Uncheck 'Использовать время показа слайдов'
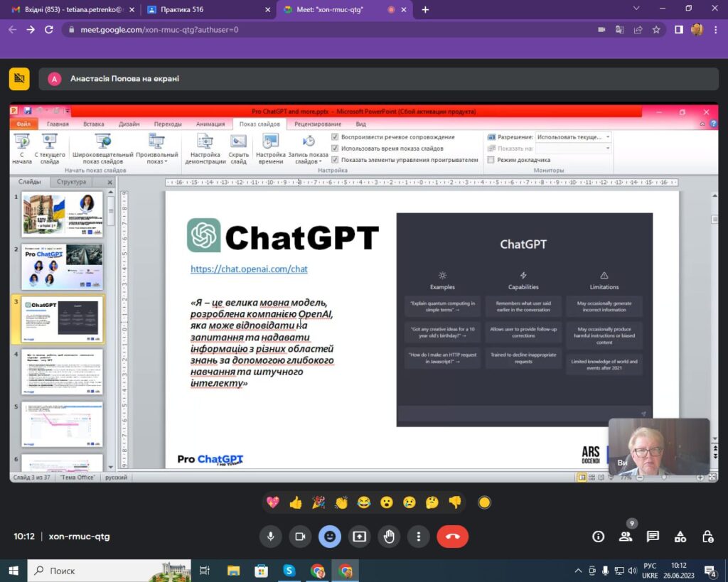 click(x=336, y=149)
